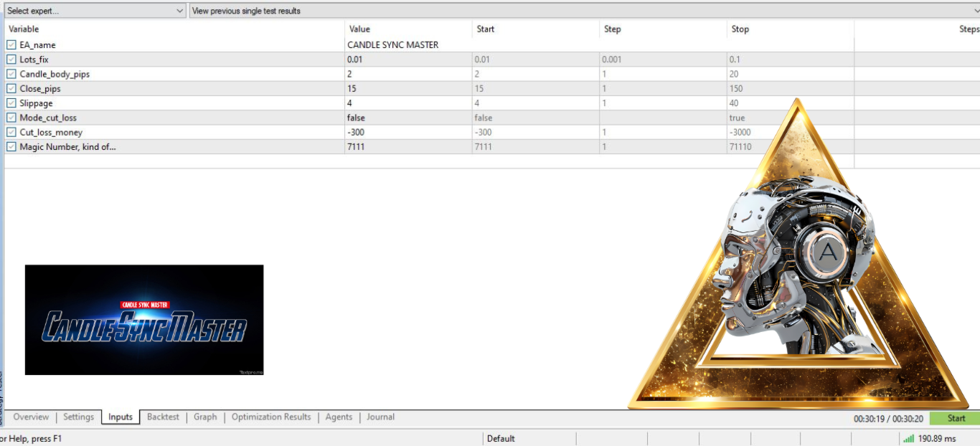Click the EA_name variable label
This screenshot has height=446, width=980.
[x=37, y=45]
